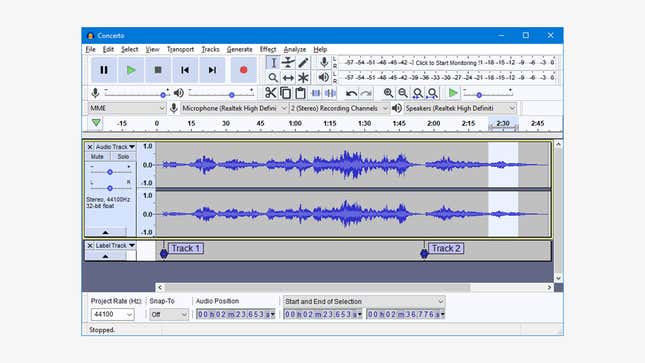
Task: Click the Trim audio icon
Action: (x=316, y=93)
